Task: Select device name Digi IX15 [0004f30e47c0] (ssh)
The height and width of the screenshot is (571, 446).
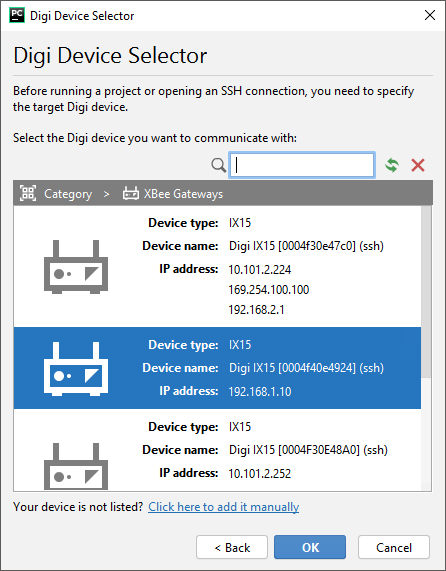Action: pos(306,246)
